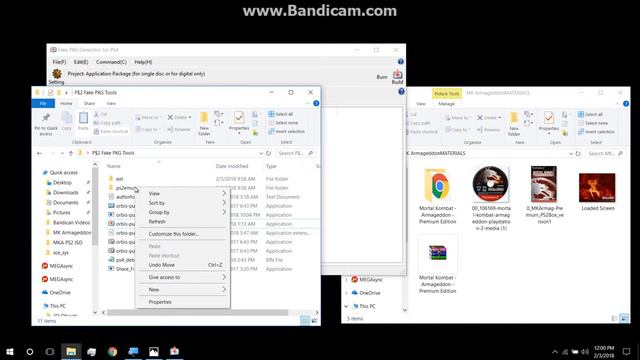Click the Date modified column header
Viewport: 640px width, 360px height.
[232, 166]
